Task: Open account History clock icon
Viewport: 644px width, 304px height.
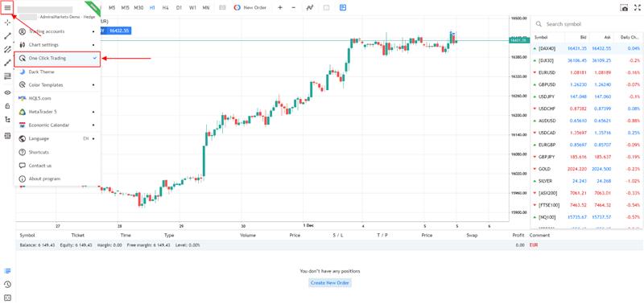Action: (7, 285)
